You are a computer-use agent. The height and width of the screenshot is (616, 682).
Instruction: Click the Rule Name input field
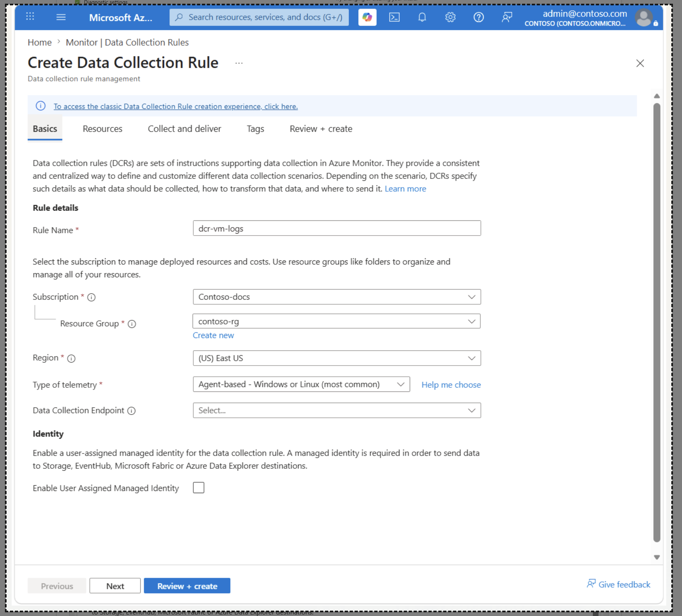[x=336, y=228]
